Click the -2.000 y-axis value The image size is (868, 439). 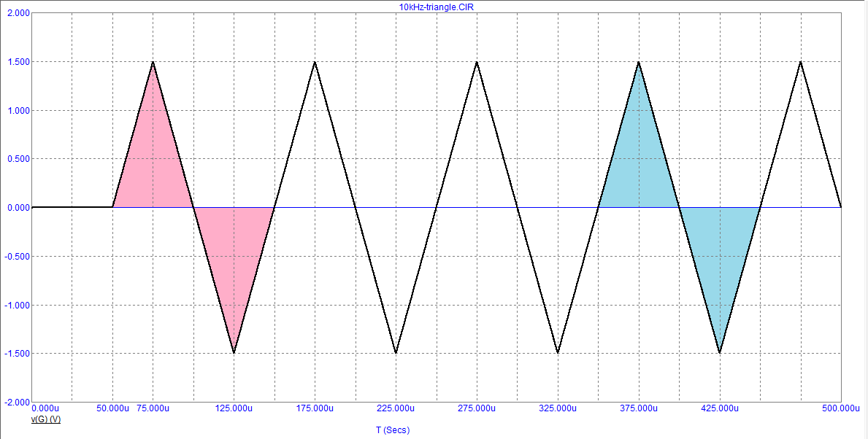18,402
